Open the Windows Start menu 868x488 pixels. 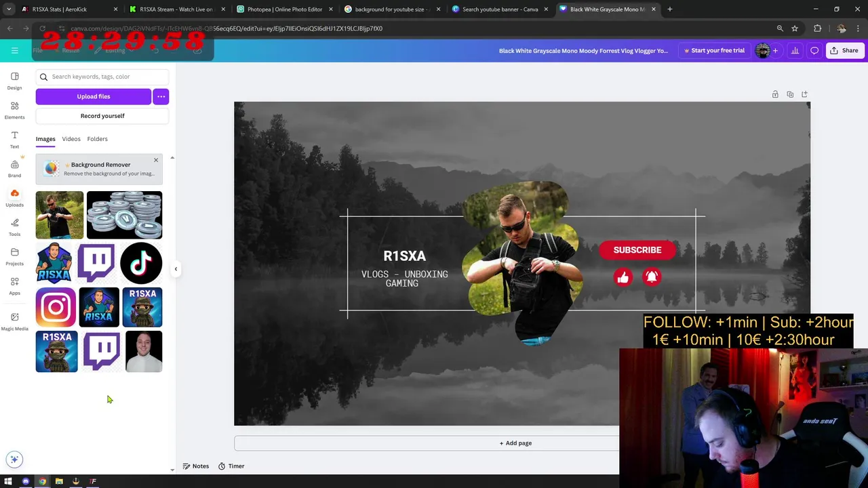(x=8, y=481)
